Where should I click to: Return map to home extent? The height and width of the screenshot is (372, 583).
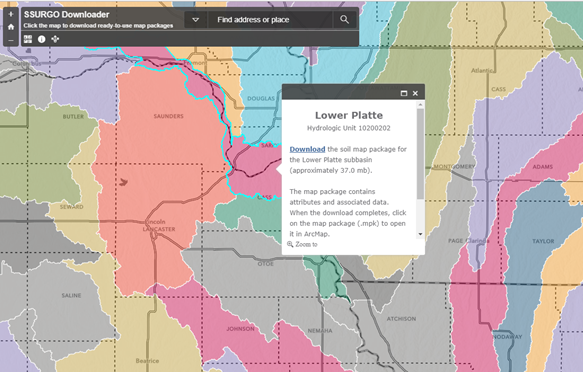(x=11, y=27)
